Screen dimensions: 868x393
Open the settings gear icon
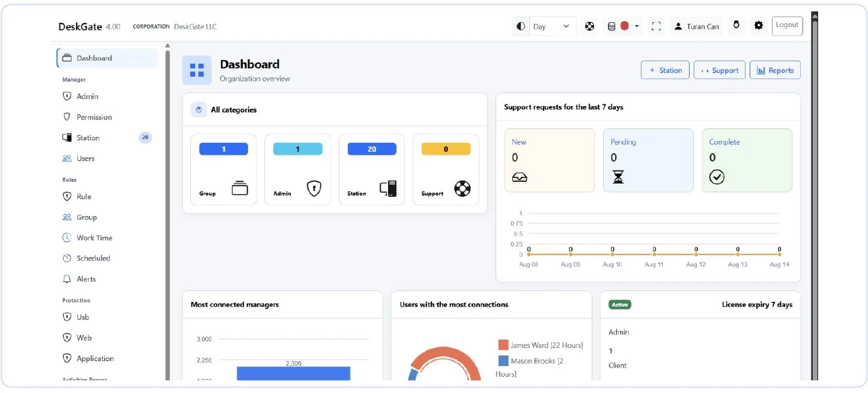click(x=759, y=26)
